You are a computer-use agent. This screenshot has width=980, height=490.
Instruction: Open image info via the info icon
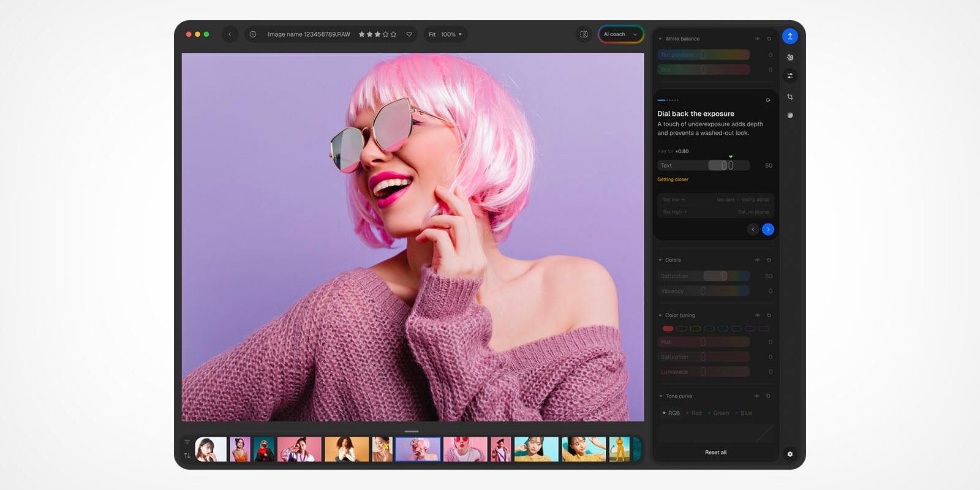point(253,34)
